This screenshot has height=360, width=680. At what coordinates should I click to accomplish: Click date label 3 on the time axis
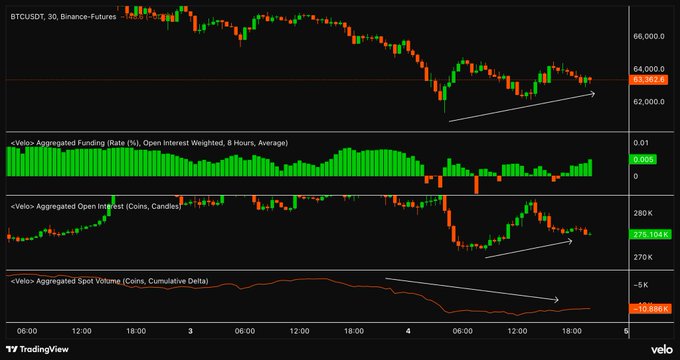(x=190, y=331)
